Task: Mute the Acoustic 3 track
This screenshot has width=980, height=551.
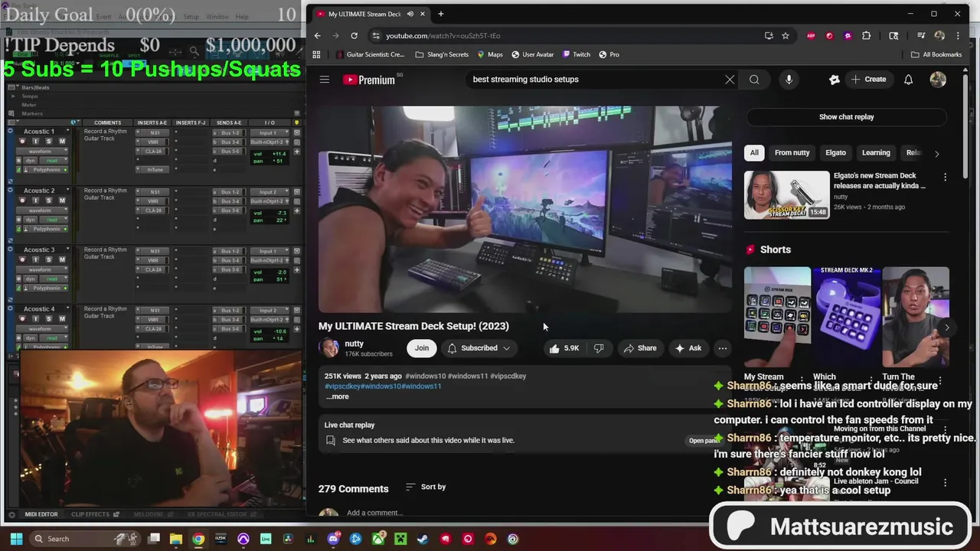Action: click(61, 259)
